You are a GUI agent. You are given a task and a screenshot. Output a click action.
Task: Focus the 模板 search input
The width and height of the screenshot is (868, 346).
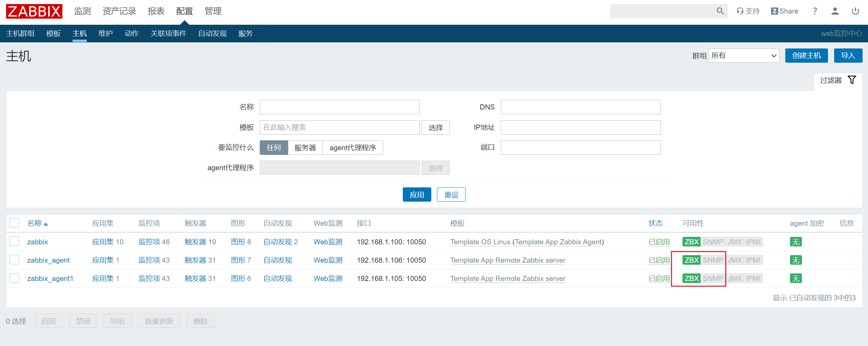tap(340, 127)
